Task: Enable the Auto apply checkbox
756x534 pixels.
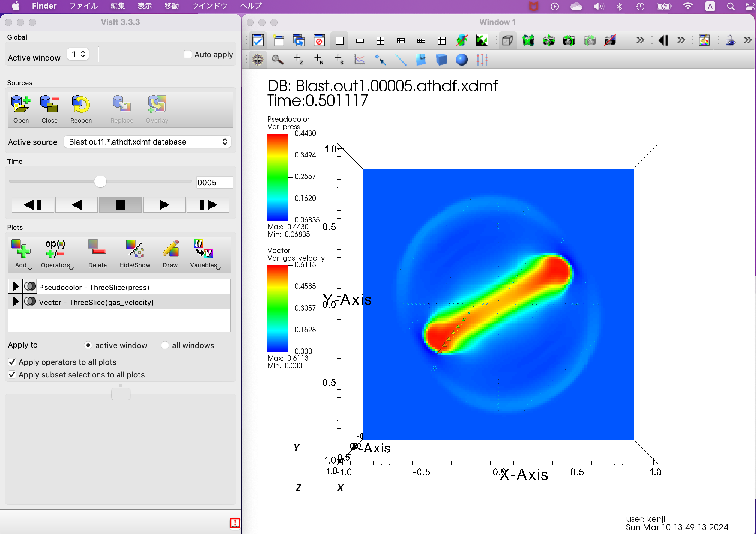Action: [x=187, y=54]
